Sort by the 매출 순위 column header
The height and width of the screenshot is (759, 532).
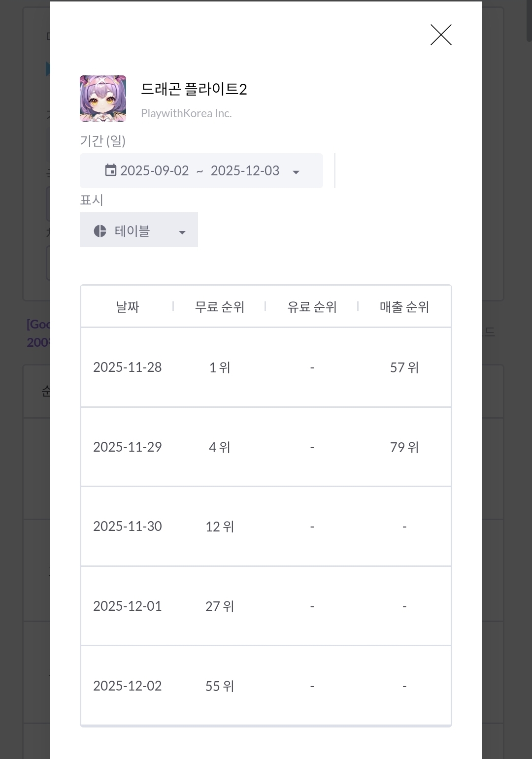[404, 307]
